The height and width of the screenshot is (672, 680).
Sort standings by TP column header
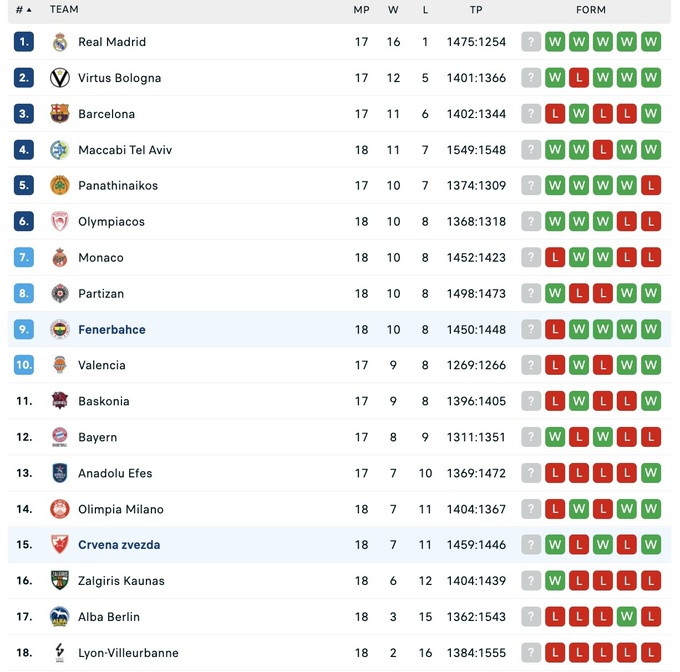pos(476,10)
